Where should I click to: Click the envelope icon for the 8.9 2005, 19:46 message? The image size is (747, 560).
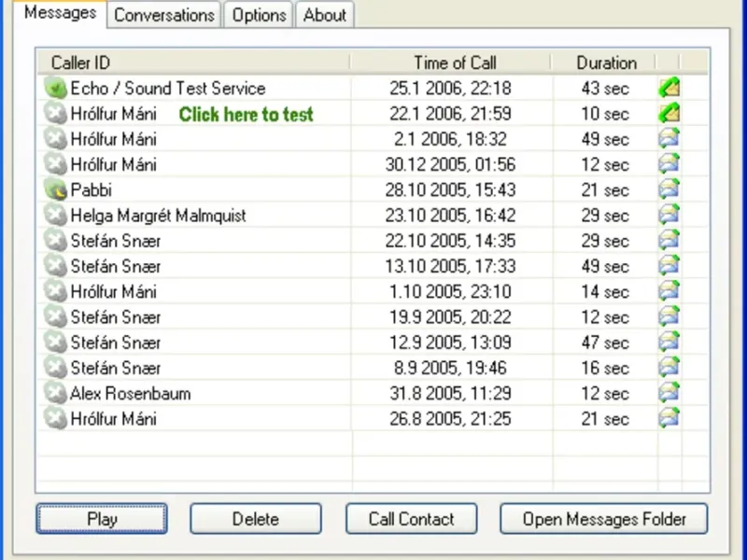pos(669,367)
